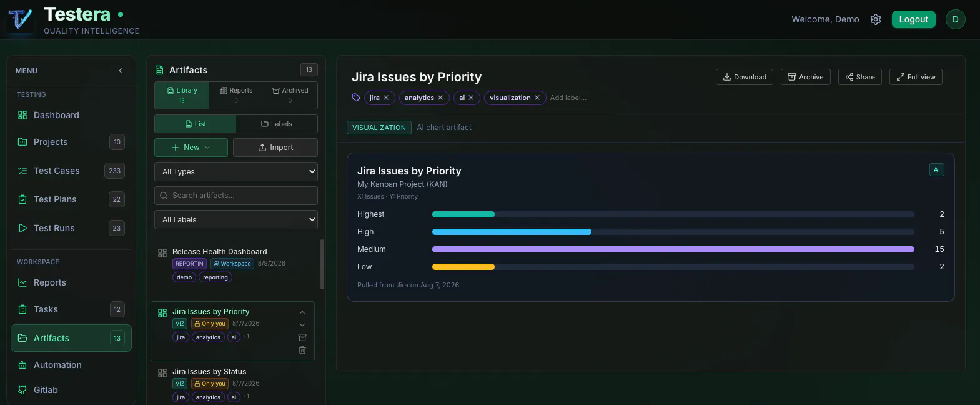Open Gitlab in sidebar
Viewport: 980px width, 405px height.
point(71,390)
